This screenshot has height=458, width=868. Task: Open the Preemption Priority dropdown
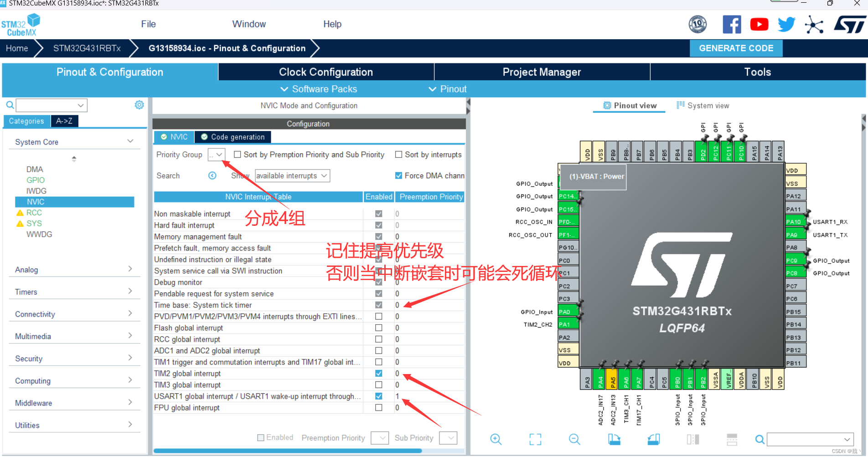coord(380,438)
